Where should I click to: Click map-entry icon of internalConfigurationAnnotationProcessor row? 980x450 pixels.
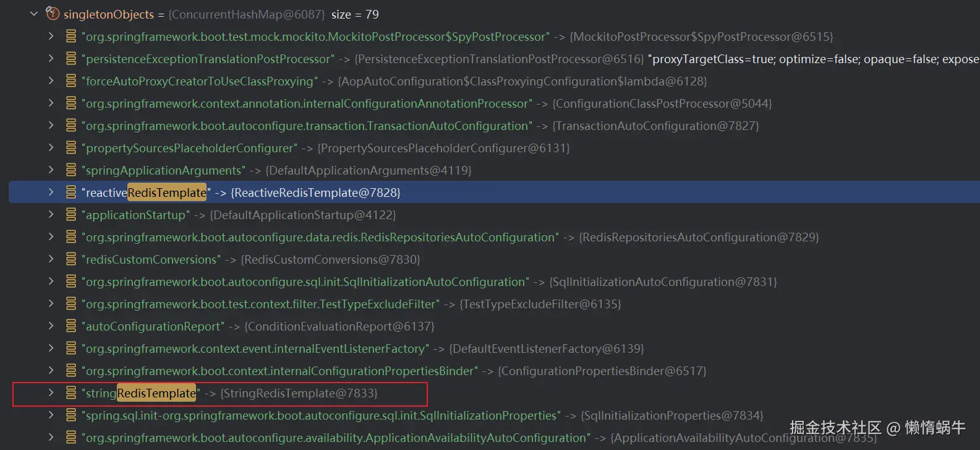click(x=71, y=103)
